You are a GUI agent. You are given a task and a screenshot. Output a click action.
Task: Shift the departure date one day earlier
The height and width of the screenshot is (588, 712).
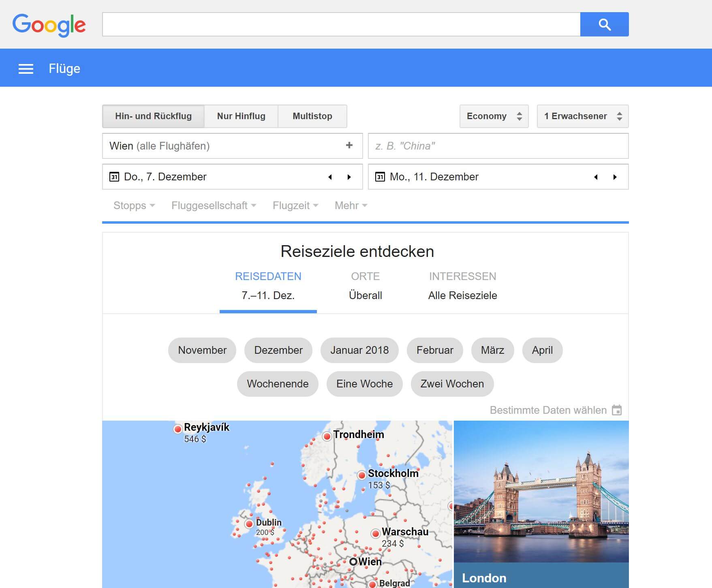(x=330, y=177)
